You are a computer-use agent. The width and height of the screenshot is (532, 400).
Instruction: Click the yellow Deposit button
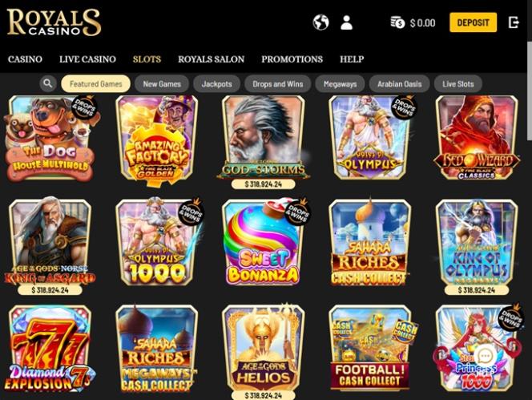473,22
